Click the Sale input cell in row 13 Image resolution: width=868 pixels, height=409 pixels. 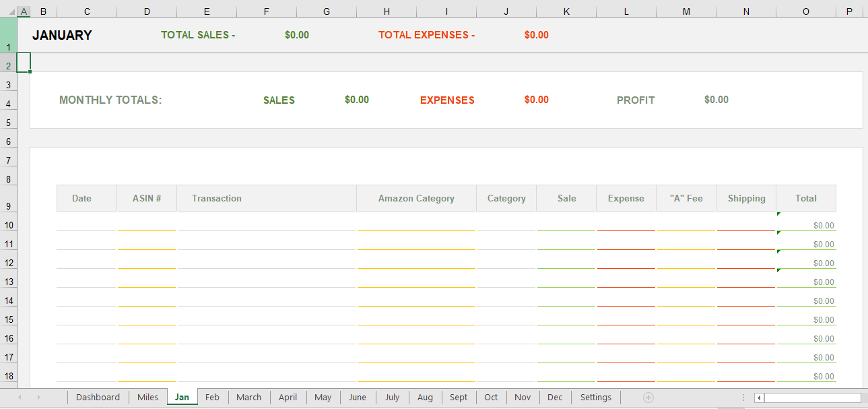[x=566, y=279]
